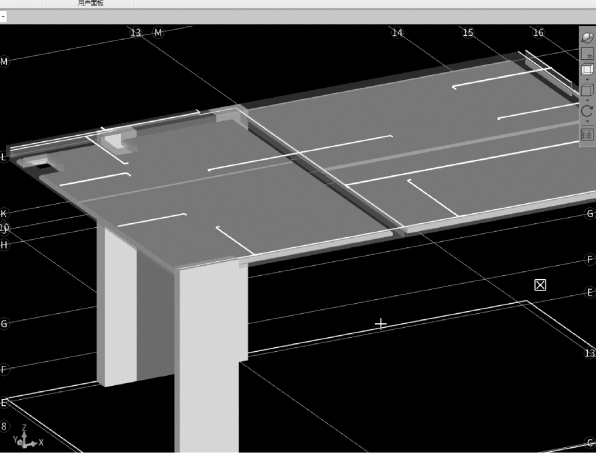Image resolution: width=596 pixels, height=453 pixels.
Task: Select grid axis bubble 15
Action: (468, 33)
